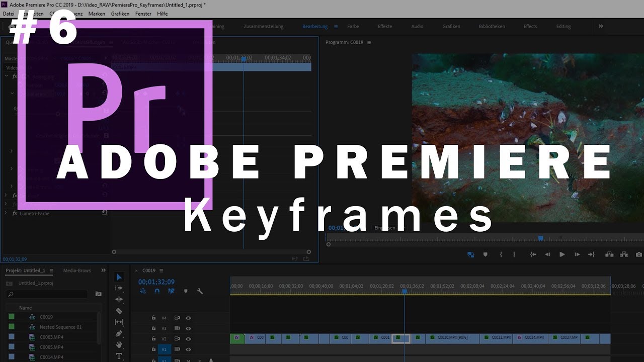The image size is (644, 362).
Task: Select the Track Select Forward tool
Action: click(x=119, y=288)
